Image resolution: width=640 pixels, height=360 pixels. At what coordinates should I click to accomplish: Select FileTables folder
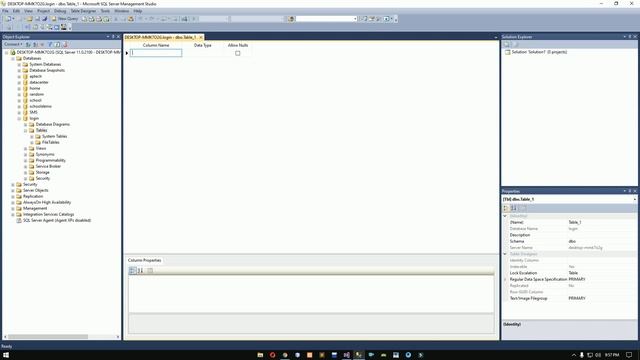click(51, 142)
